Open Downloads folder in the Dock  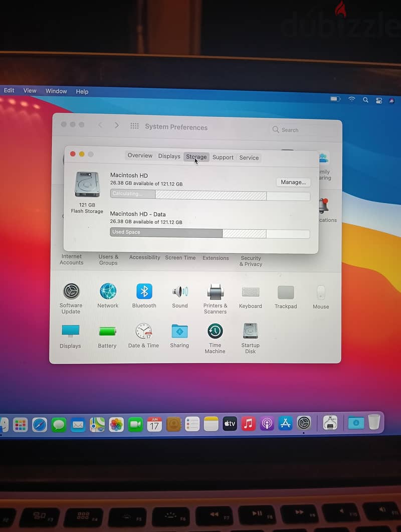point(356,423)
